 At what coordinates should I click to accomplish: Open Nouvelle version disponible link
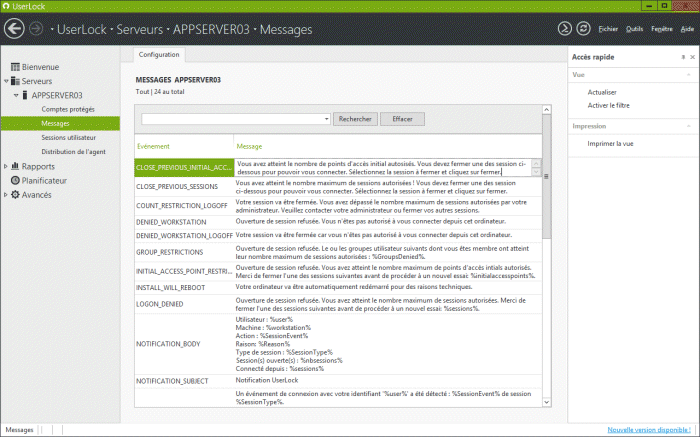649,430
